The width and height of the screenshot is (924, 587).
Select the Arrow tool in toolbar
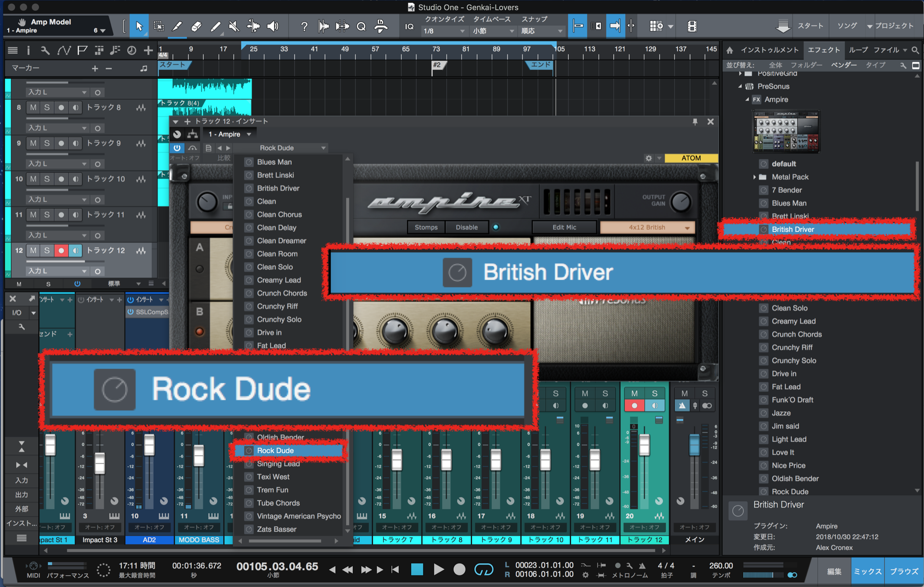(139, 26)
